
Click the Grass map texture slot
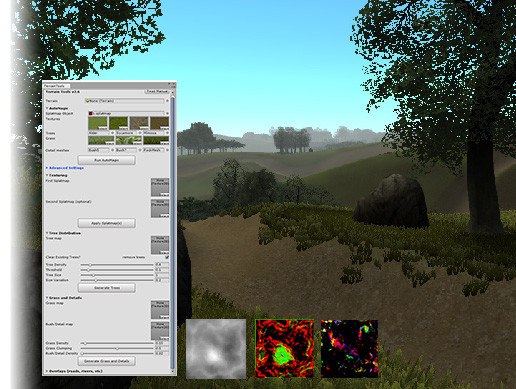tap(160, 310)
